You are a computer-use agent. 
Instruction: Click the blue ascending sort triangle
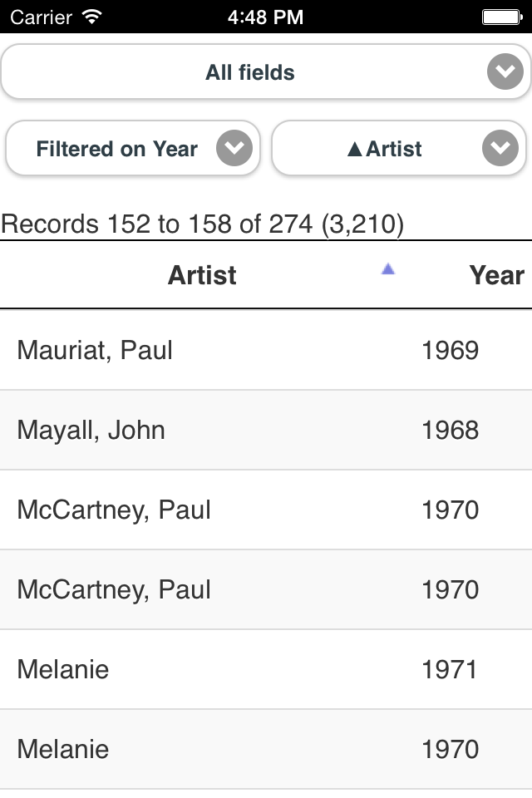tap(387, 268)
